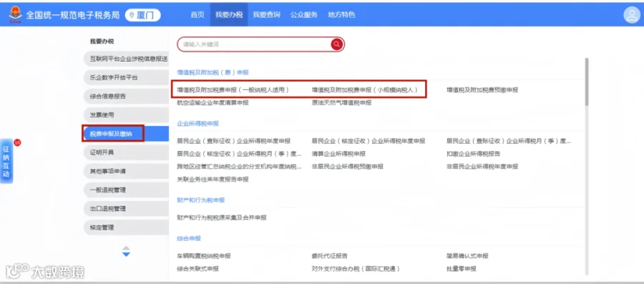Open 对外支付综合办税（国际汇税通） link
Image resolution: width=644 pixels, height=284 pixels.
[x=356, y=269]
